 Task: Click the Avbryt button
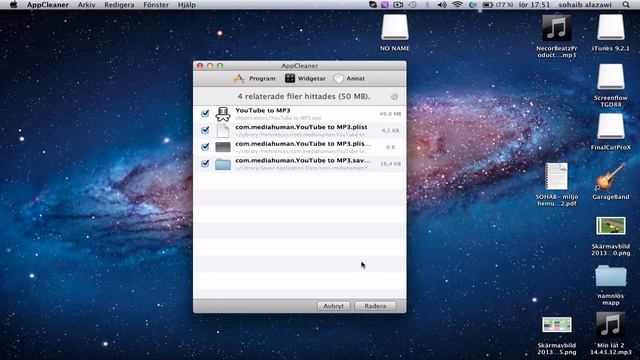[x=333, y=306]
